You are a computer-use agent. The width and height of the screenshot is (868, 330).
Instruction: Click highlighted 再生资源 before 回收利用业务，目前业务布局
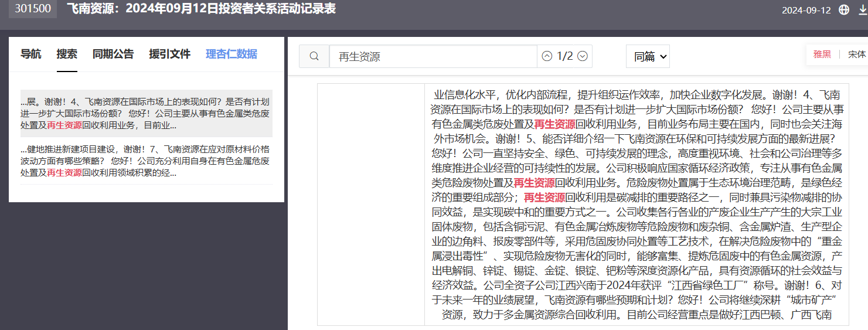(554, 124)
